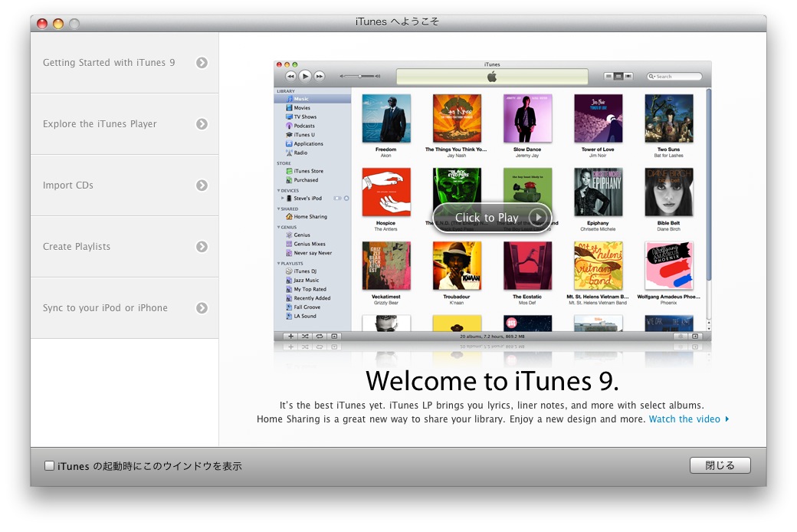Click the Click to Play video button
797x532 pixels.
(x=492, y=218)
